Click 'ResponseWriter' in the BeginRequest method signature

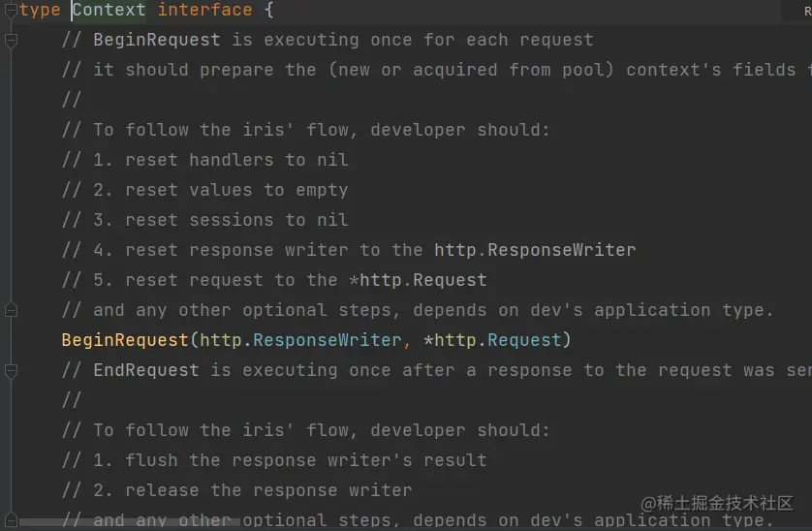tap(327, 340)
